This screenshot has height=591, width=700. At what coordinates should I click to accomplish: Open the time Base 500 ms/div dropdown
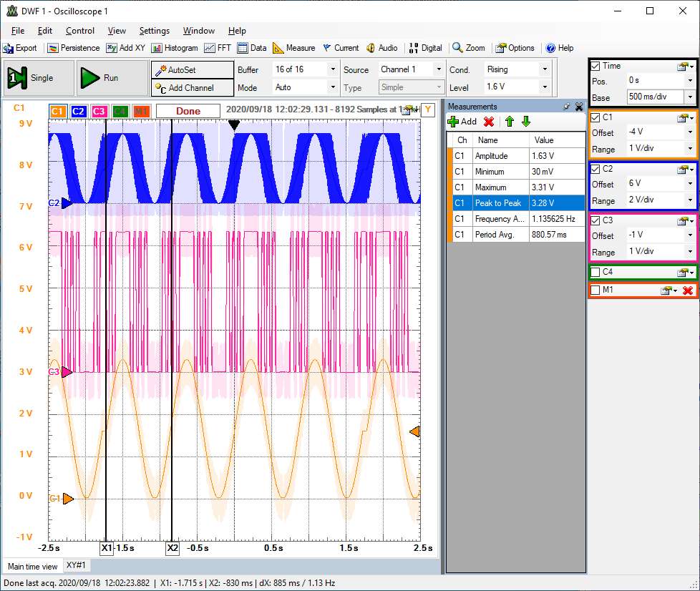click(x=689, y=97)
